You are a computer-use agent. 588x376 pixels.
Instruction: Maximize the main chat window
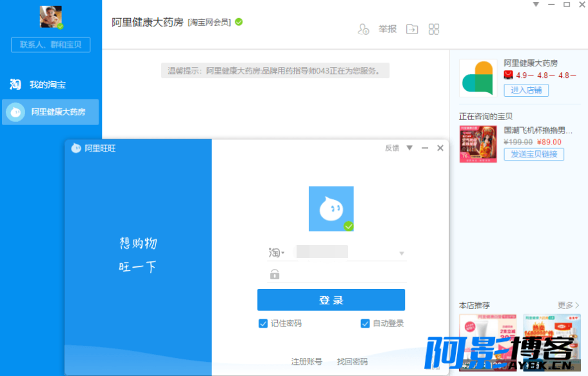click(567, 5)
